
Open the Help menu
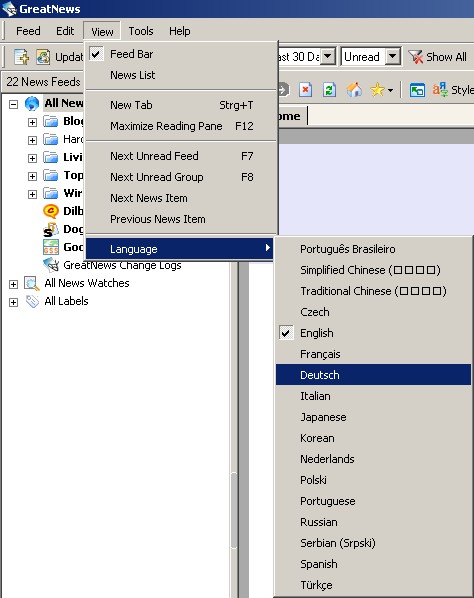click(180, 31)
